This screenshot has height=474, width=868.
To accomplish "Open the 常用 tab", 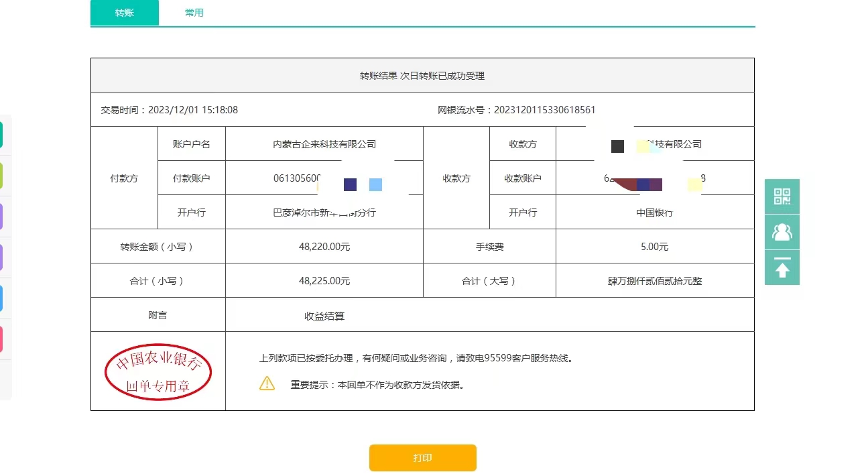I will pos(194,13).
